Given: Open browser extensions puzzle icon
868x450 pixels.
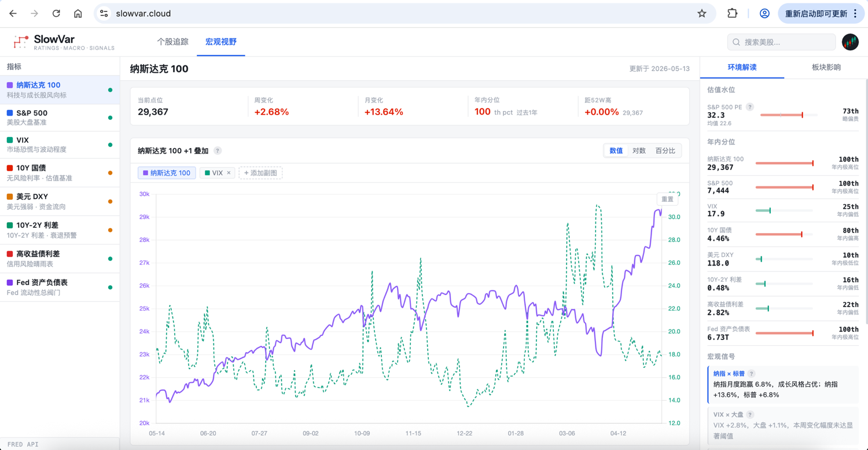Looking at the screenshot, I should [x=732, y=13].
